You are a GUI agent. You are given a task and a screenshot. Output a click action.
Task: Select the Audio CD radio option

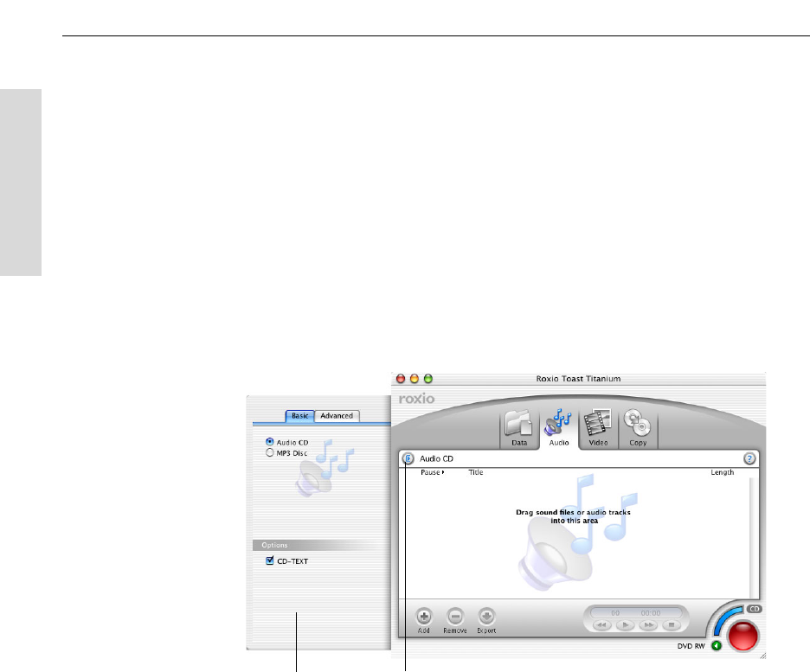(270, 442)
